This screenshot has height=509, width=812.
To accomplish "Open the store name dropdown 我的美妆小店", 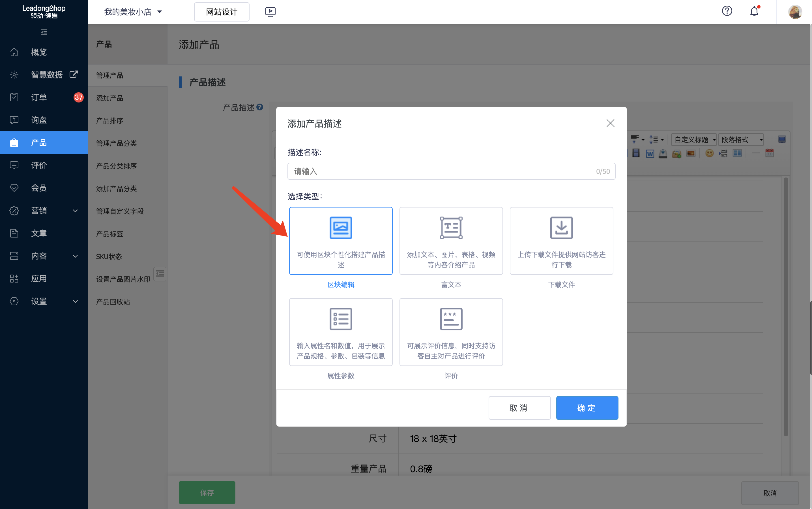I will coord(133,12).
